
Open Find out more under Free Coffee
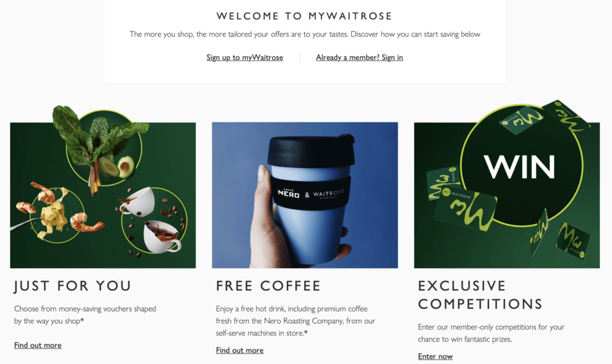coord(240,350)
